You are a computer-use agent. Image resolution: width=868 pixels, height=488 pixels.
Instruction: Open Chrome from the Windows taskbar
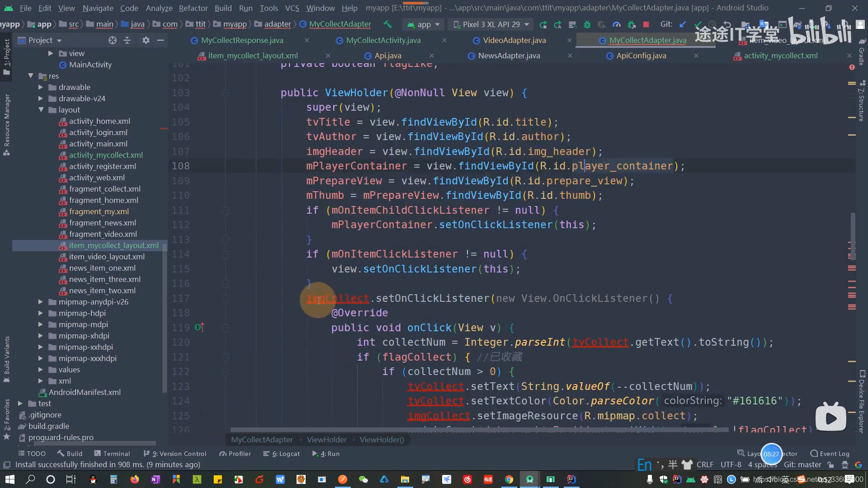pyautogui.click(x=509, y=479)
